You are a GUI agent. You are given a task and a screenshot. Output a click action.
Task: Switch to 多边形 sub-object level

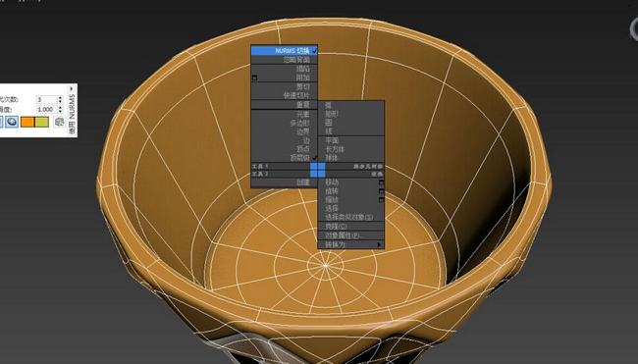click(284, 123)
